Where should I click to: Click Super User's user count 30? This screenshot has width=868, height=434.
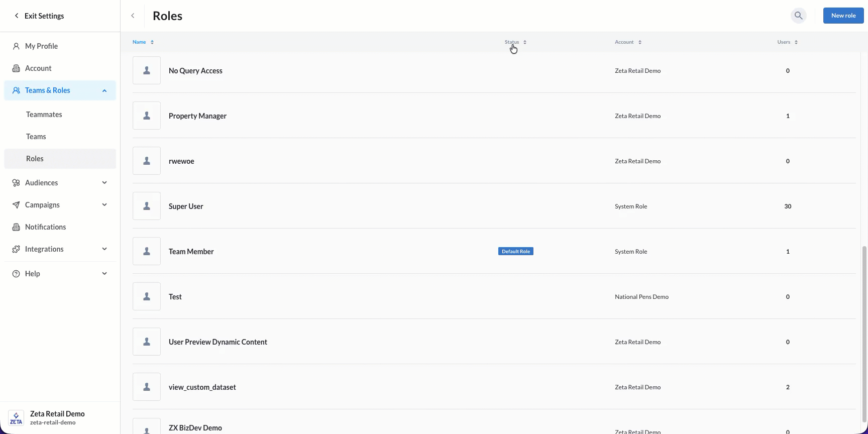tap(788, 206)
